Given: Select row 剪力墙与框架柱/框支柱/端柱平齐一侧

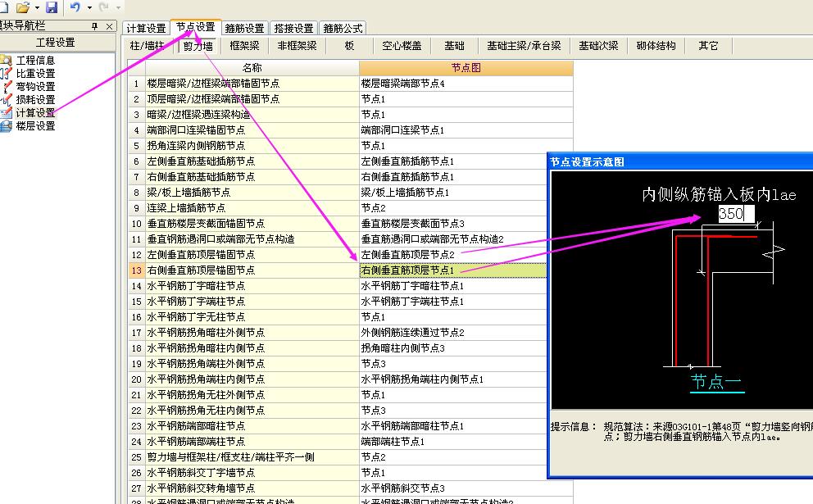Looking at the screenshot, I should pos(252,456).
